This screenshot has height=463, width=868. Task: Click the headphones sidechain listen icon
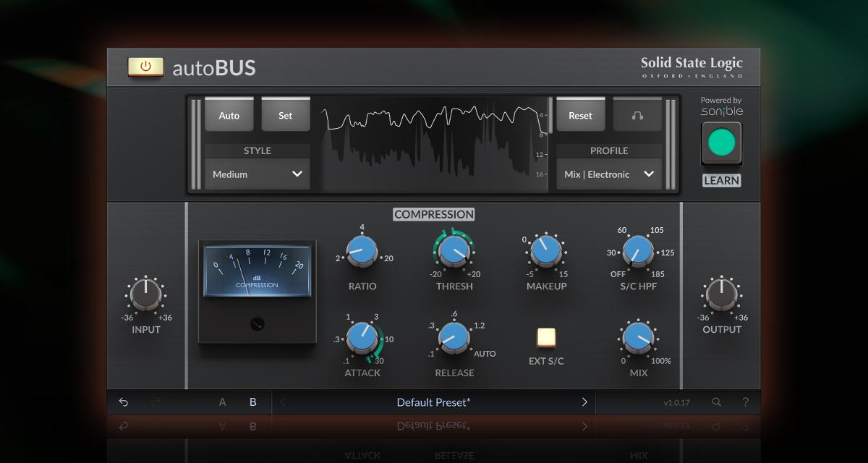(637, 114)
